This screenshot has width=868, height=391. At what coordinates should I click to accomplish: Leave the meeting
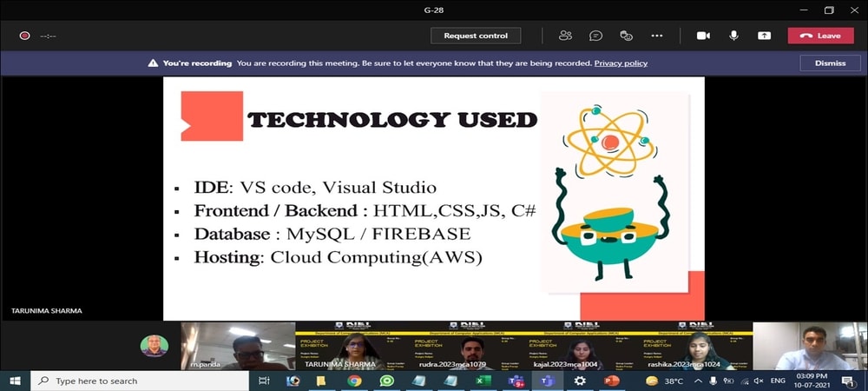[x=820, y=36]
